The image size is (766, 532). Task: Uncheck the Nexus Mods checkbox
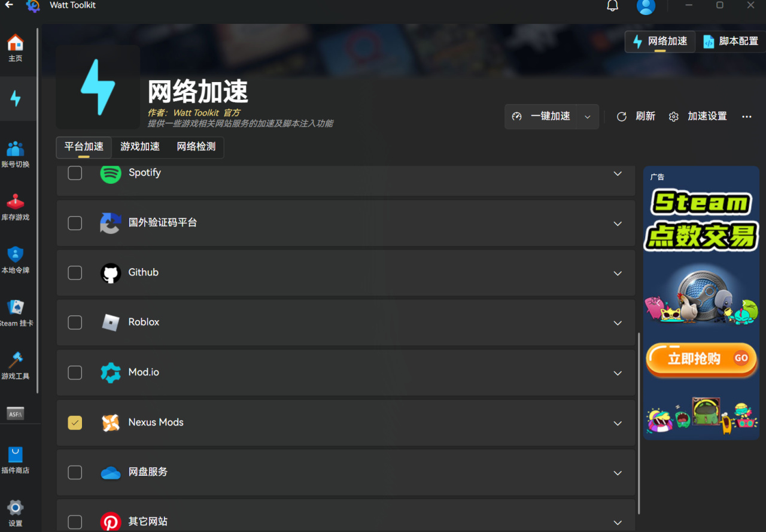75,422
